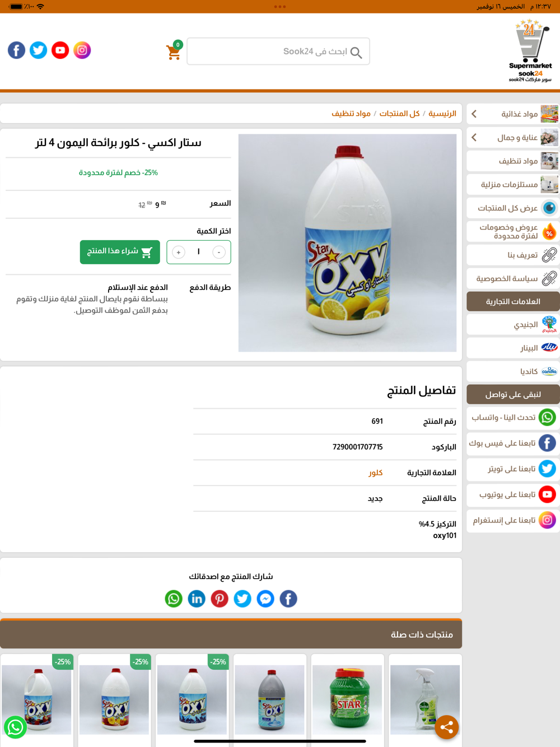Increase quantity with plus button
The image size is (560, 747).
click(179, 253)
